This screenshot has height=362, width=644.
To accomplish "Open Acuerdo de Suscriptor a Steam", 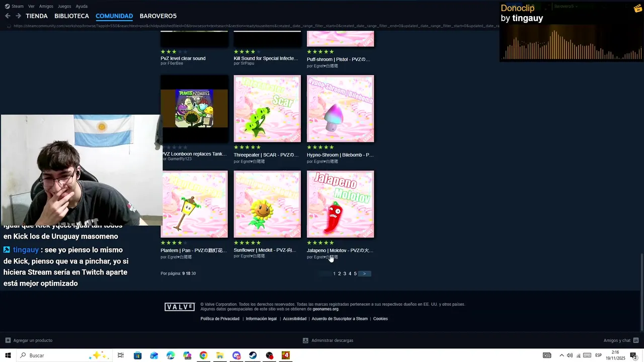I will [340, 319].
